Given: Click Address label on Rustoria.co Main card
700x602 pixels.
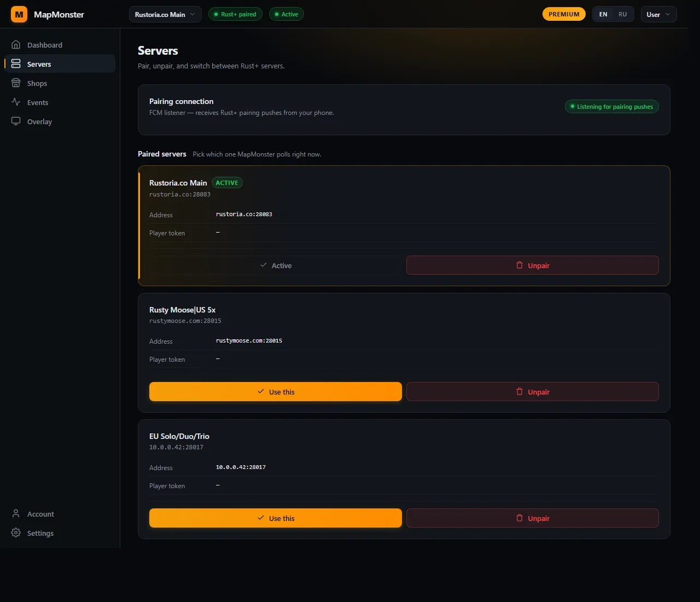Looking at the screenshot, I should (161, 215).
